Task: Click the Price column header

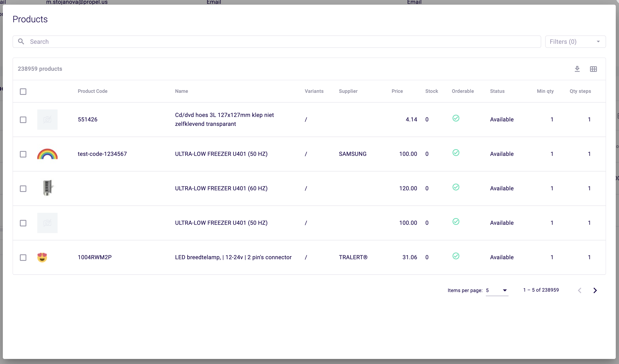Action: click(397, 91)
